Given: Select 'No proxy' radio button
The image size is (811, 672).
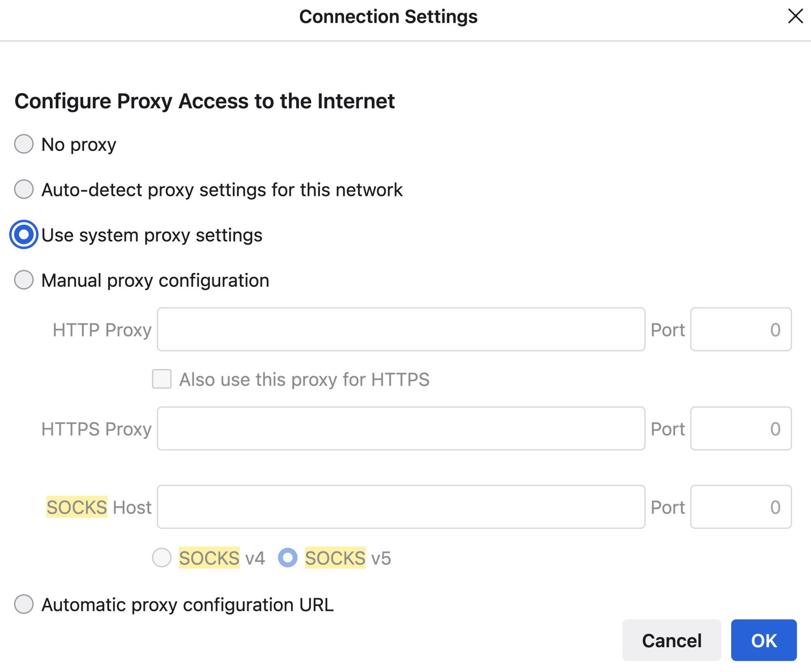Looking at the screenshot, I should pos(24,144).
